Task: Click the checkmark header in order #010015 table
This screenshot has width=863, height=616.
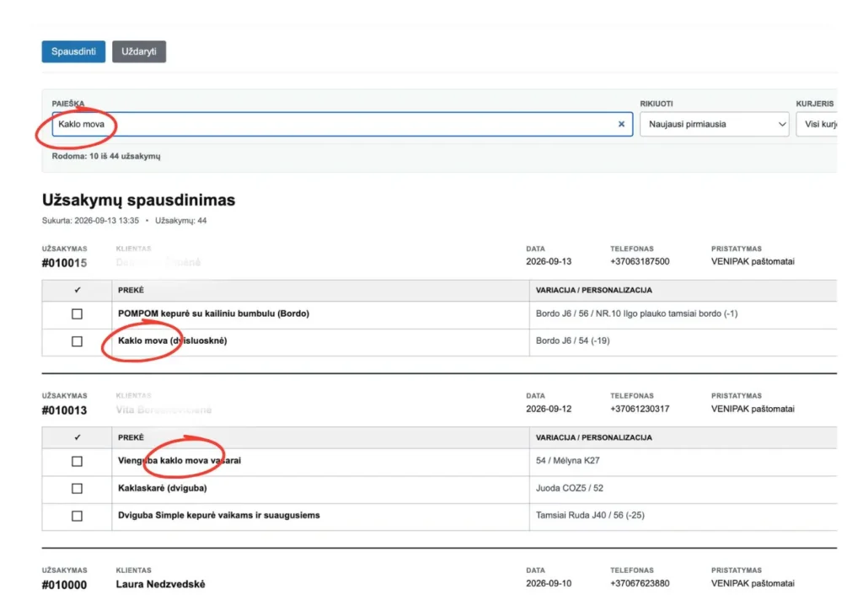Action: click(77, 290)
